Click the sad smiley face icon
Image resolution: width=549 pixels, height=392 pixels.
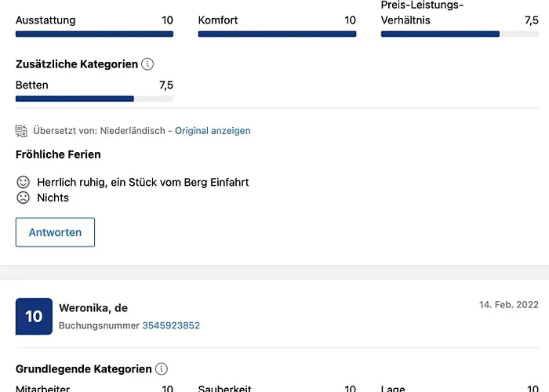click(x=23, y=198)
